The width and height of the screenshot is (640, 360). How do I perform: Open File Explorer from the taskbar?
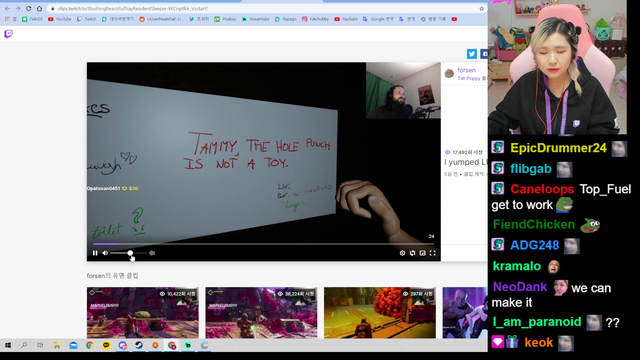[x=57, y=345]
